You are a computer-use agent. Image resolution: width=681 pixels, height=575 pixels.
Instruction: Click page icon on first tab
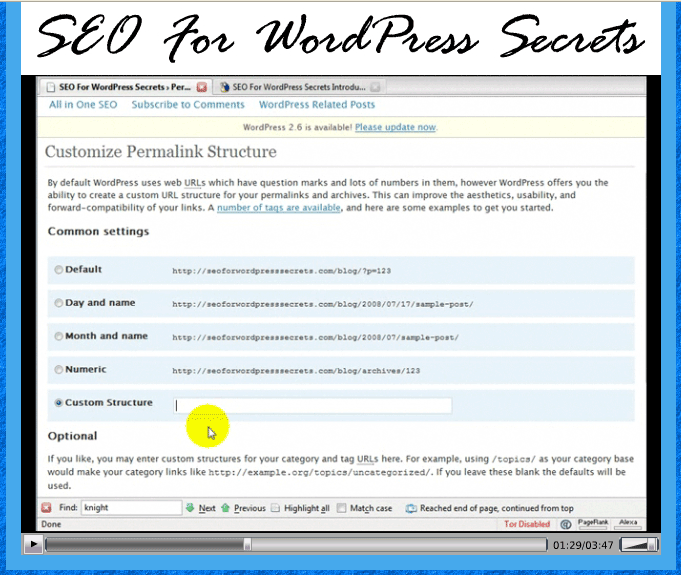pyautogui.click(x=51, y=87)
